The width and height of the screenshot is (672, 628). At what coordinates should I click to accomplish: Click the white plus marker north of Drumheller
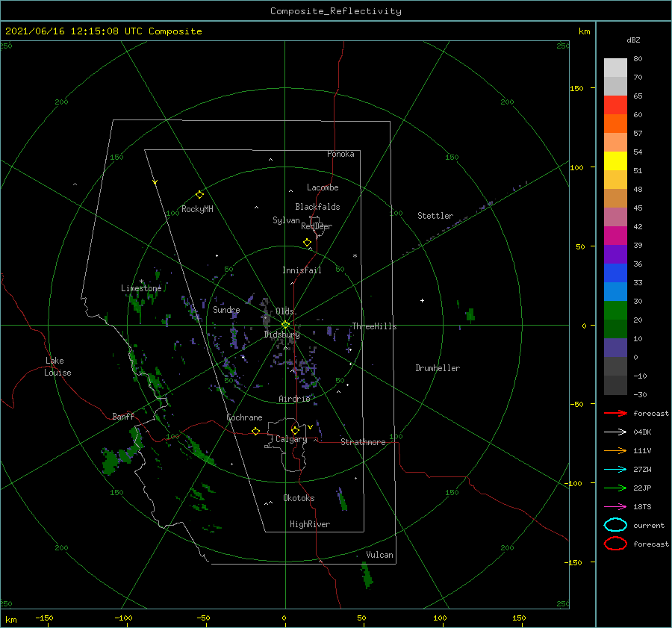pyautogui.click(x=422, y=300)
